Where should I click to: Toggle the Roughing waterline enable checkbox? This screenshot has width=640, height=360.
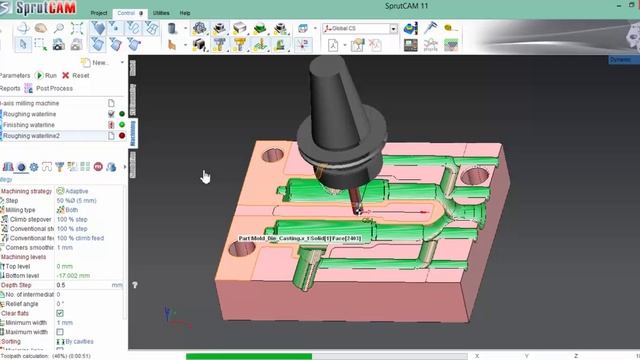[111, 114]
